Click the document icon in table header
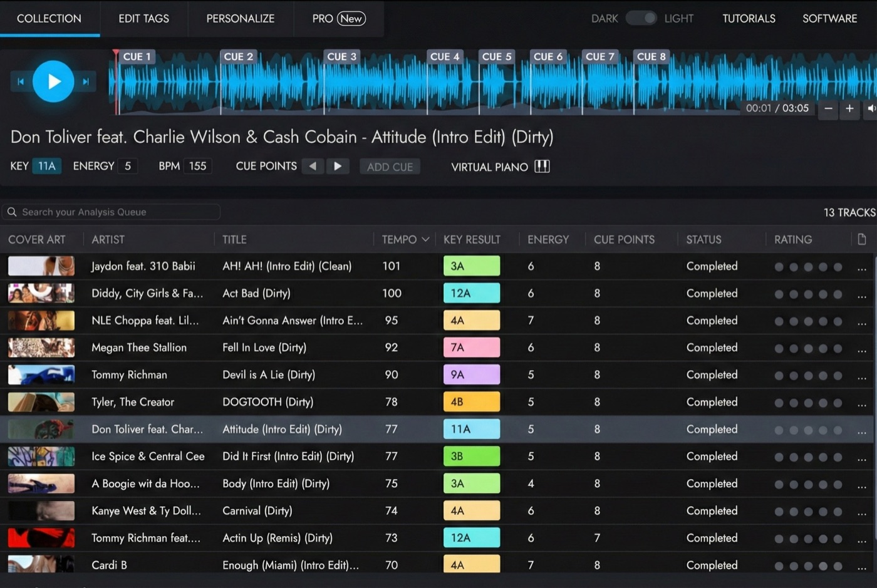The width and height of the screenshot is (877, 588). pyautogui.click(x=862, y=239)
